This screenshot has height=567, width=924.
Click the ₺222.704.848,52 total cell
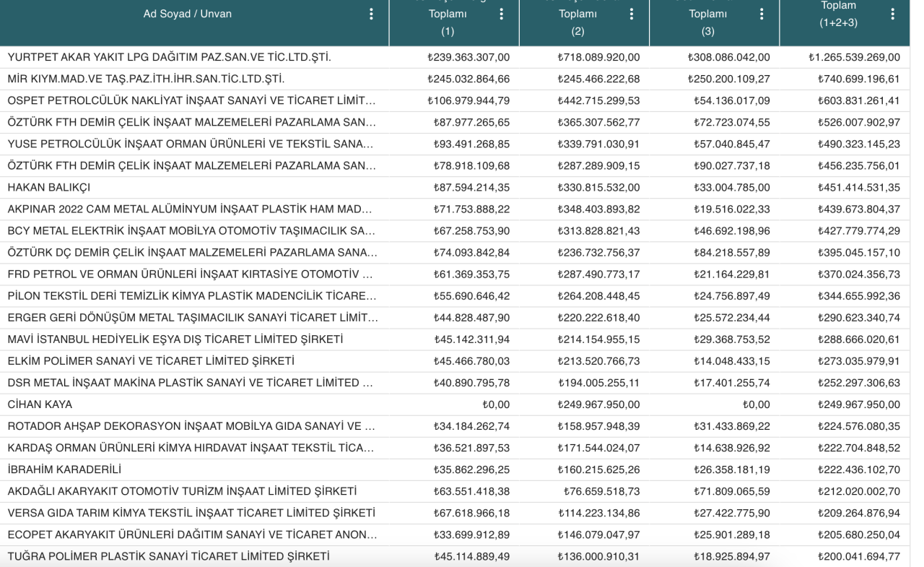859,448
